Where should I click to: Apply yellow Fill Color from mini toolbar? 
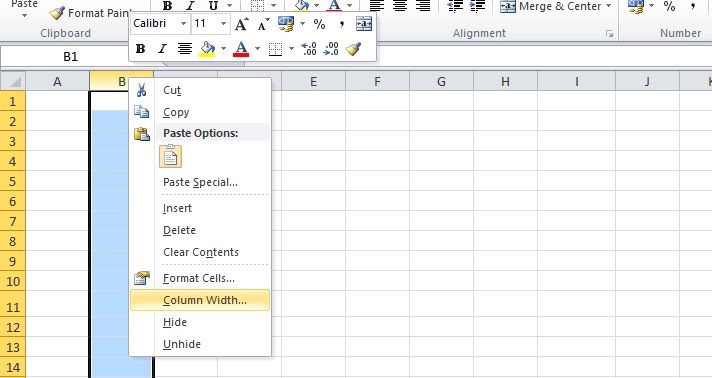coord(208,49)
